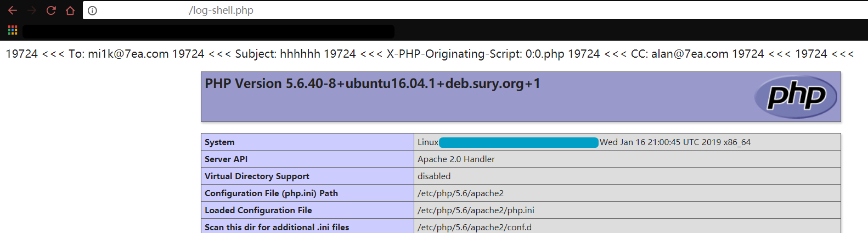Click the alan@7ea.com CC address
This screenshot has height=233, width=868.
click(x=690, y=54)
